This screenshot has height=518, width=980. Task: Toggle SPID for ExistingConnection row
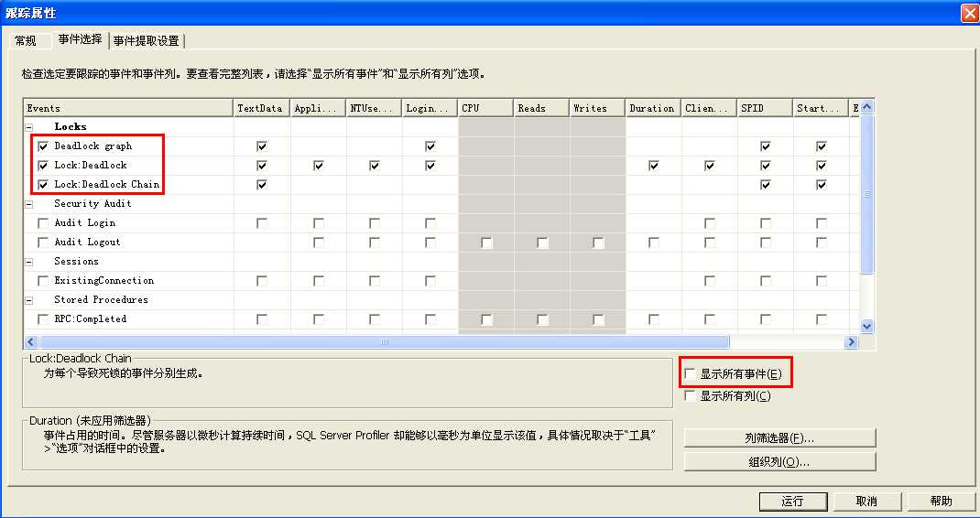(765, 281)
